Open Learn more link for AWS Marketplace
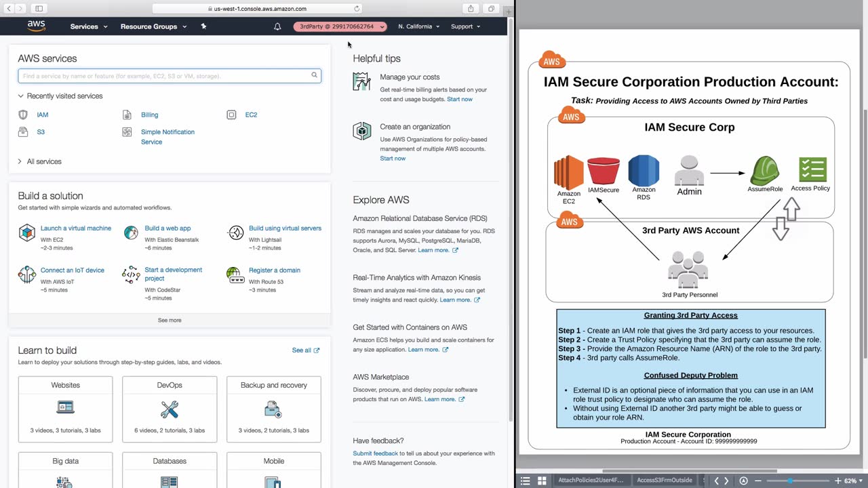This screenshot has width=868, height=488. [x=444, y=399]
